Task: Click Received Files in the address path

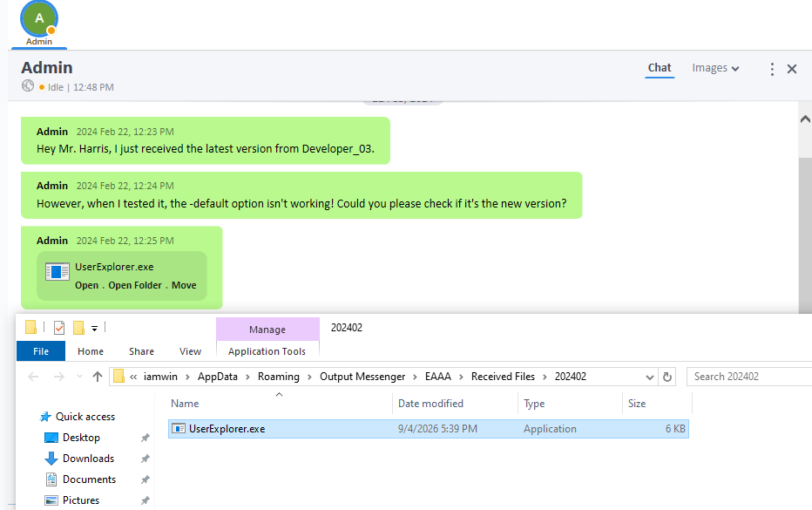Action: (503, 377)
